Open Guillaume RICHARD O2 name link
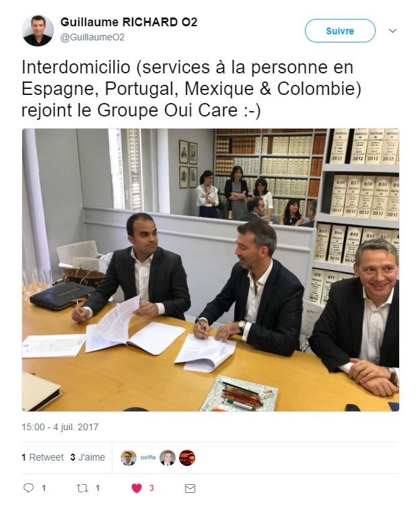Viewport: 420px width, 507px height. (x=129, y=22)
